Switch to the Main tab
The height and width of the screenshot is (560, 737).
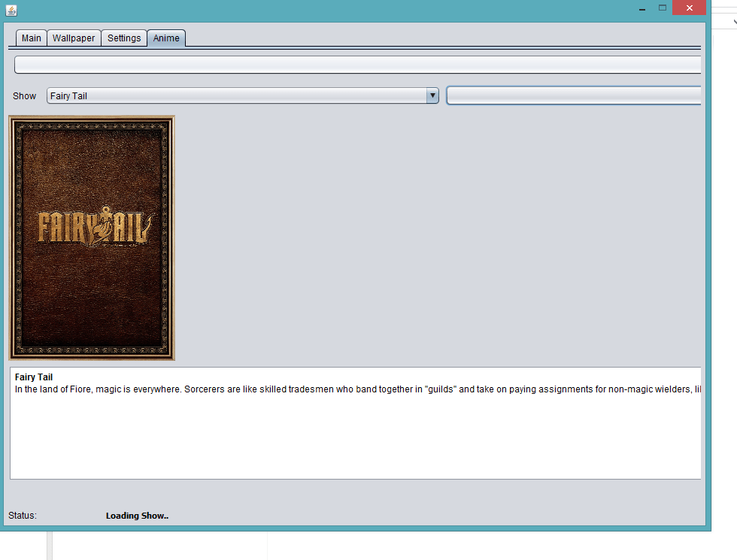pos(31,38)
